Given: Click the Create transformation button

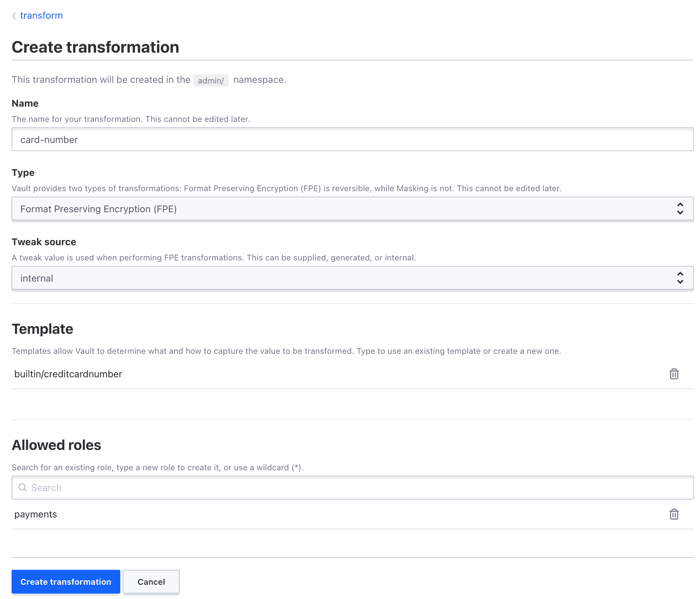Looking at the screenshot, I should coord(66,581).
